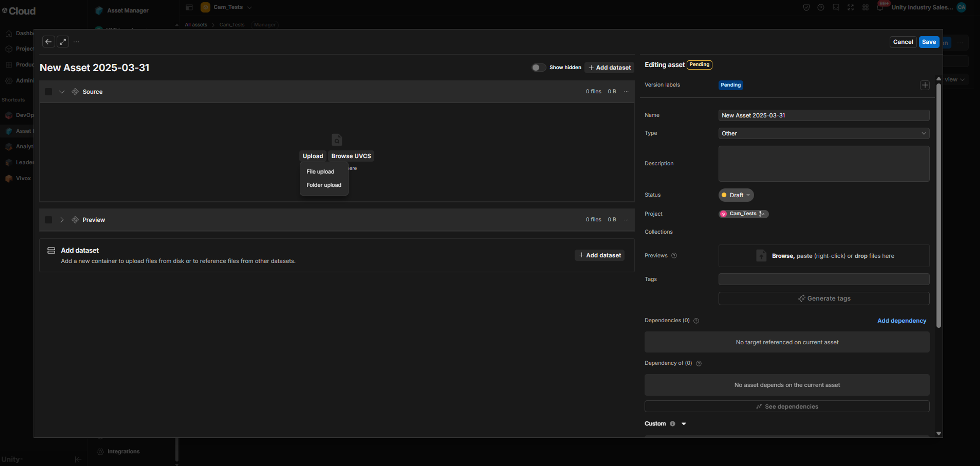The image size is (980, 466).
Task: Click the See dependencies button
Action: click(x=786, y=406)
